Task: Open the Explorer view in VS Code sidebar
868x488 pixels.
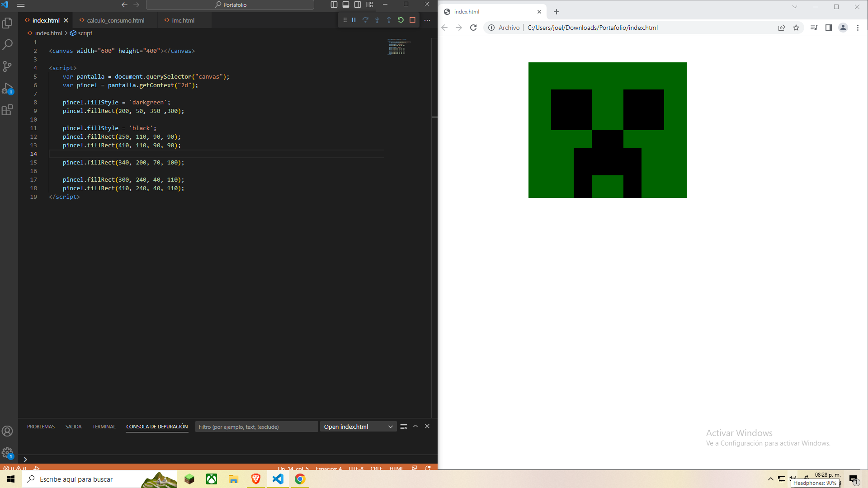Action: tap(8, 23)
